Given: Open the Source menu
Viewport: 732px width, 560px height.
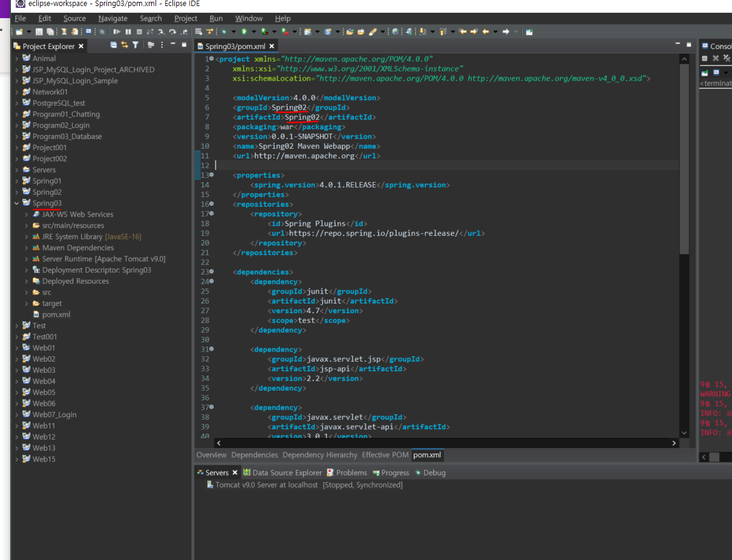Looking at the screenshot, I should [x=74, y=18].
